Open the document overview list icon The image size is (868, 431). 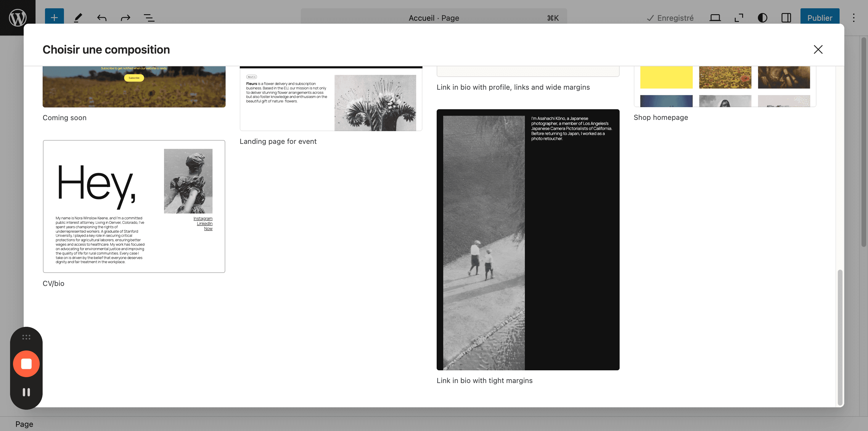pos(149,17)
